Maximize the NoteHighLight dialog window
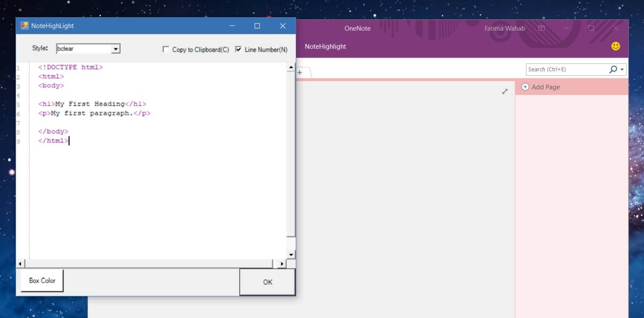Screen dimensions: 644x318 pos(257,26)
